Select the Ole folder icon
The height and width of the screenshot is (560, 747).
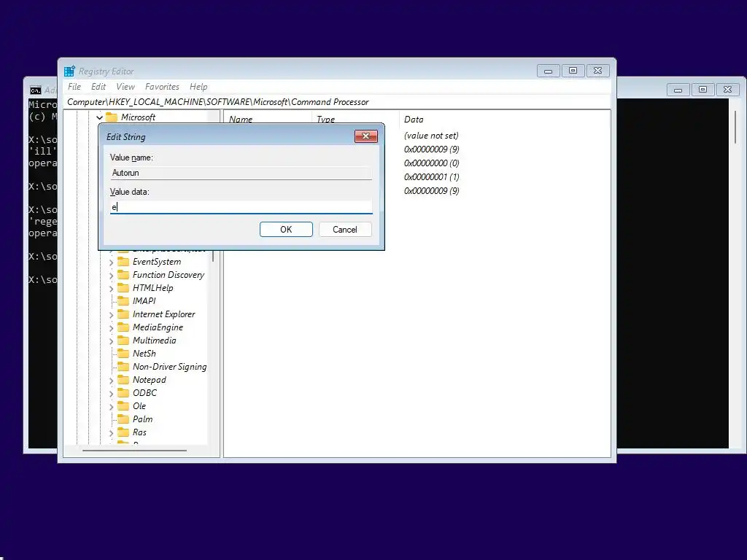[x=123, y=405]
